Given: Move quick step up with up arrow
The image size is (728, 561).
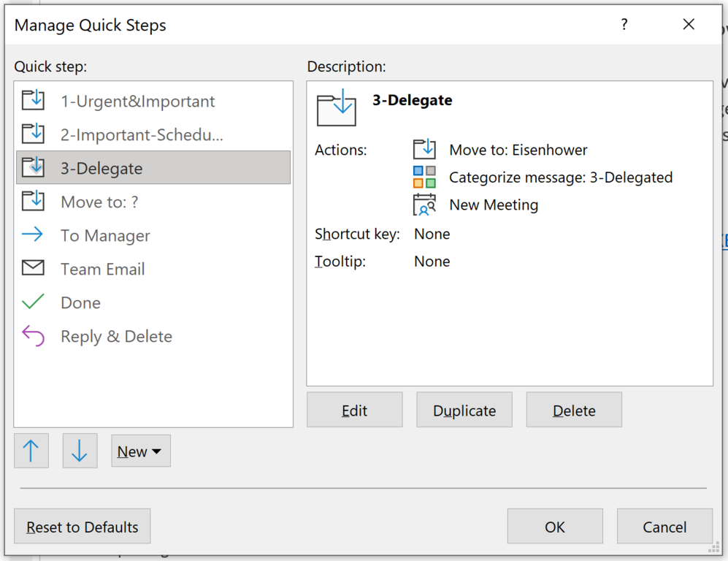Looking at the screenshot, I should tap(31, 451).
